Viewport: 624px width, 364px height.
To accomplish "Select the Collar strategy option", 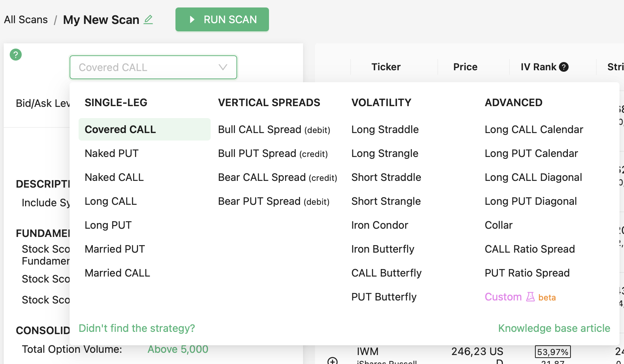I will [498, 225].
